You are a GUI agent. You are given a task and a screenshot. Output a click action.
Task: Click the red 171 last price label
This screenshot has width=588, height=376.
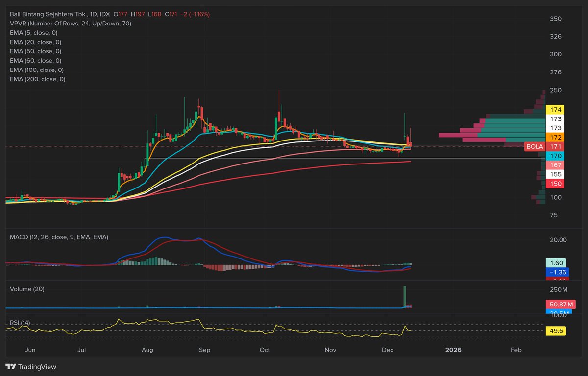pos(555,146)
